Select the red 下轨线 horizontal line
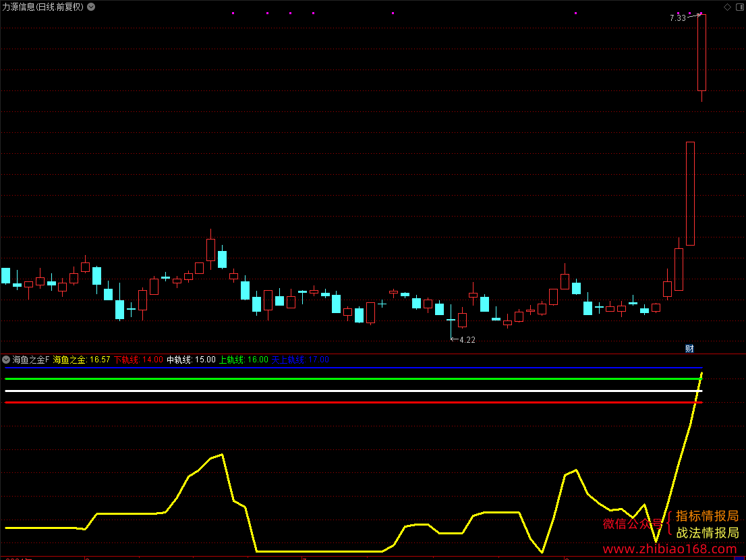Viewport: 746px width, 560px height. [353, 403]
